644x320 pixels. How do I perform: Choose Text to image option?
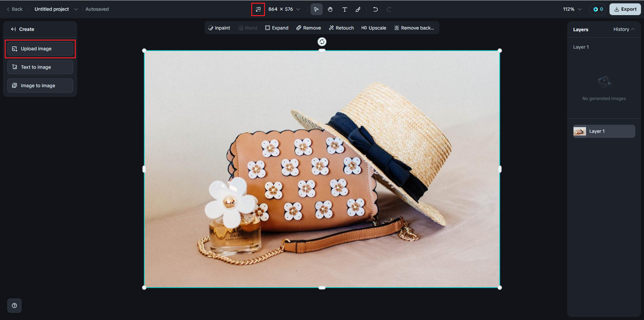40,67
